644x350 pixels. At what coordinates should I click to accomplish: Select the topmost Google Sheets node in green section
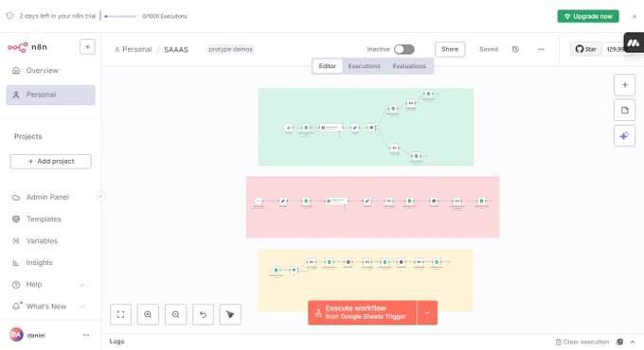428,94
